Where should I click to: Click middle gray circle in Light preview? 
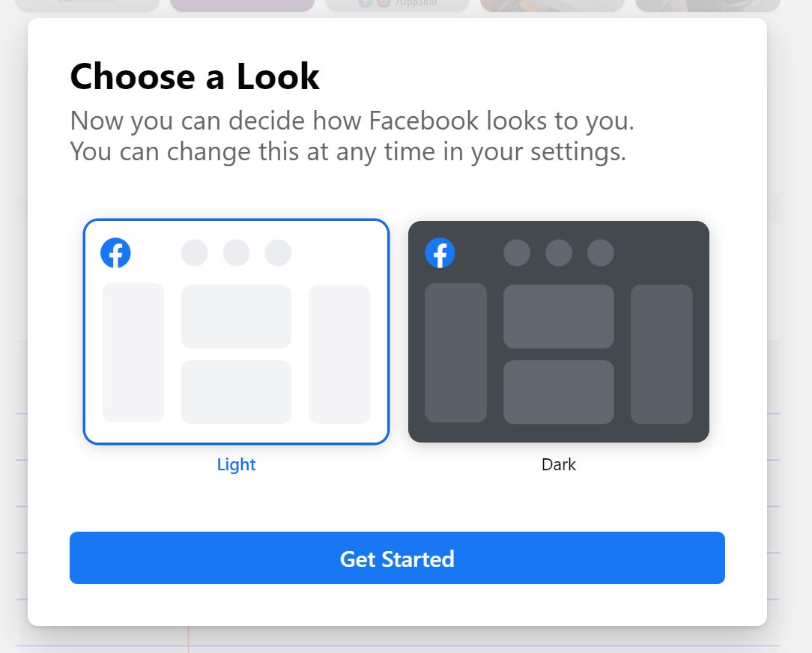236,252
